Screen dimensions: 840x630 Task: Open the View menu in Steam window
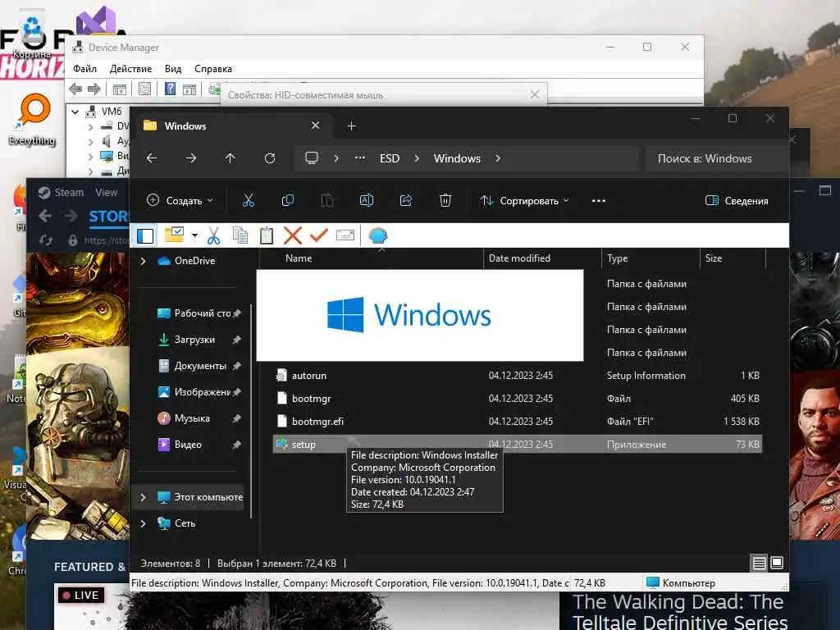[x=106, y=192]
